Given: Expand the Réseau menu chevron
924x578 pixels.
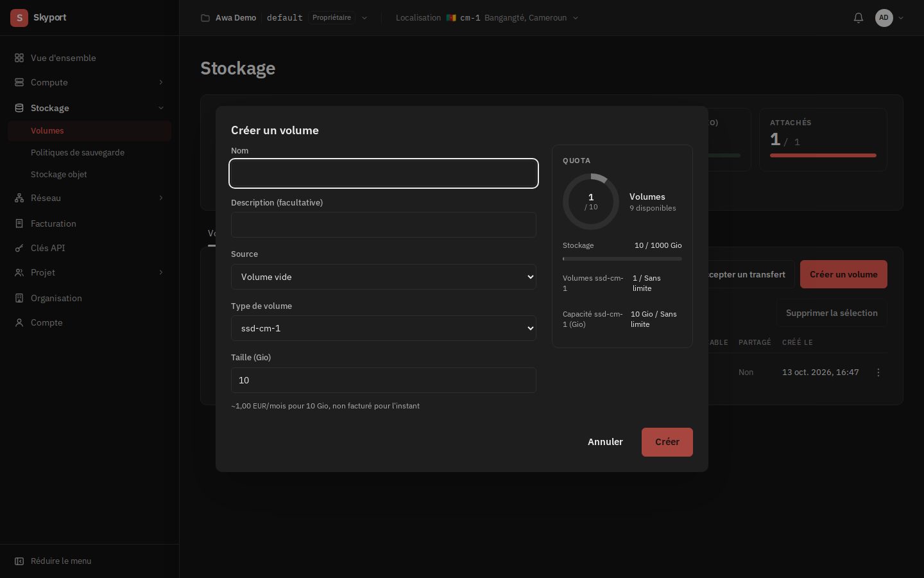Looking at the screenshot, I should tap(161, 198).
